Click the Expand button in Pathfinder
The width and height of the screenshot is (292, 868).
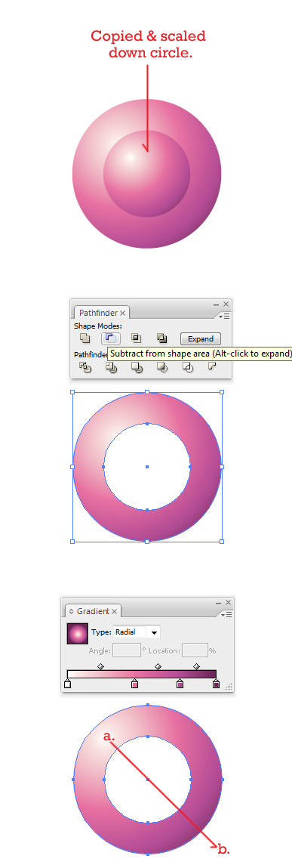[x=200, y=338]
